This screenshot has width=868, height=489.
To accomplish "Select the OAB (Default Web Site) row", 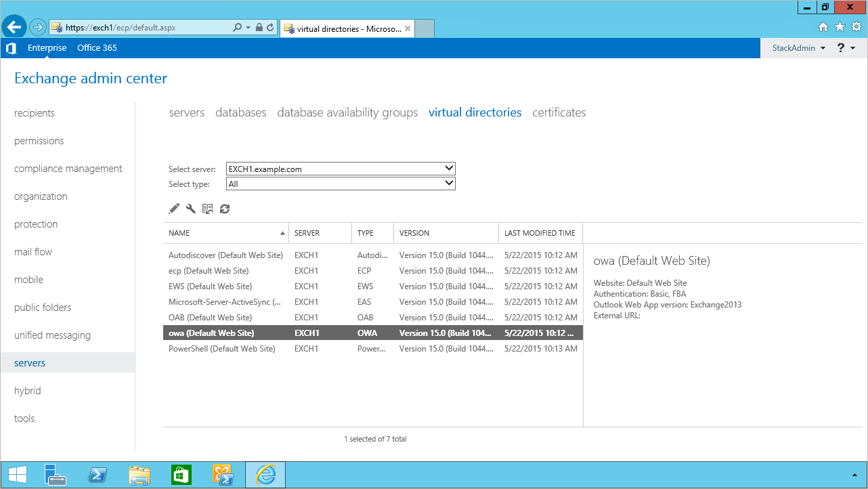I will coord(372,318).
